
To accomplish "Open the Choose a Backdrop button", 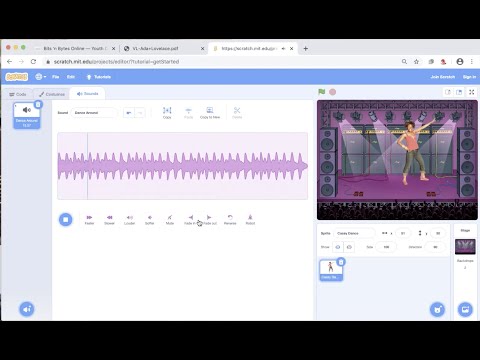I will (x=465, y=309).
